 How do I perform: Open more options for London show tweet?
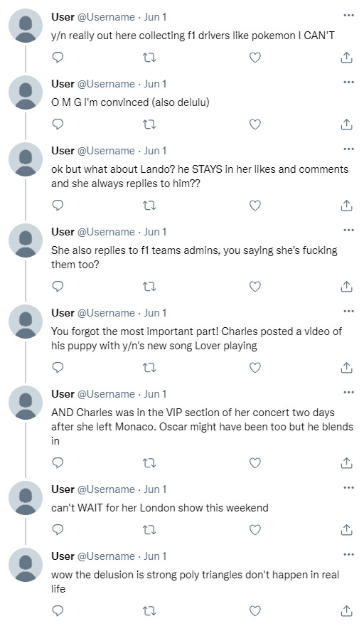[x=348, y=487]
